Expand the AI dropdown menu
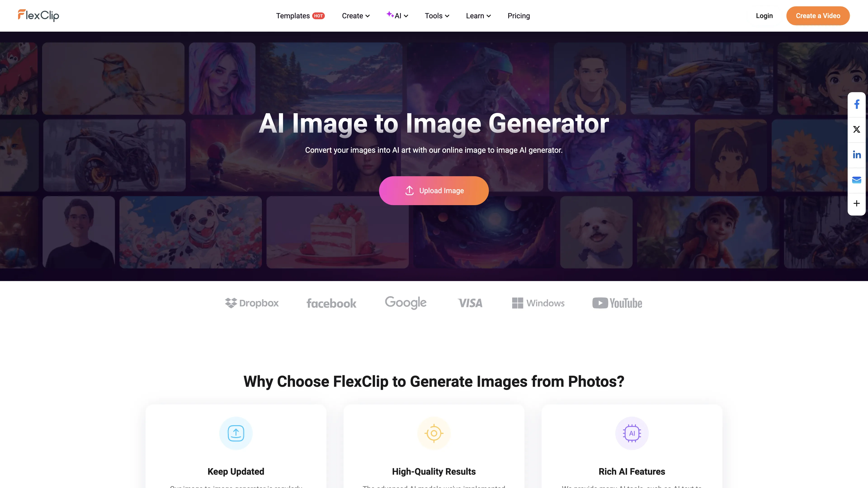 tap(396, 16)
